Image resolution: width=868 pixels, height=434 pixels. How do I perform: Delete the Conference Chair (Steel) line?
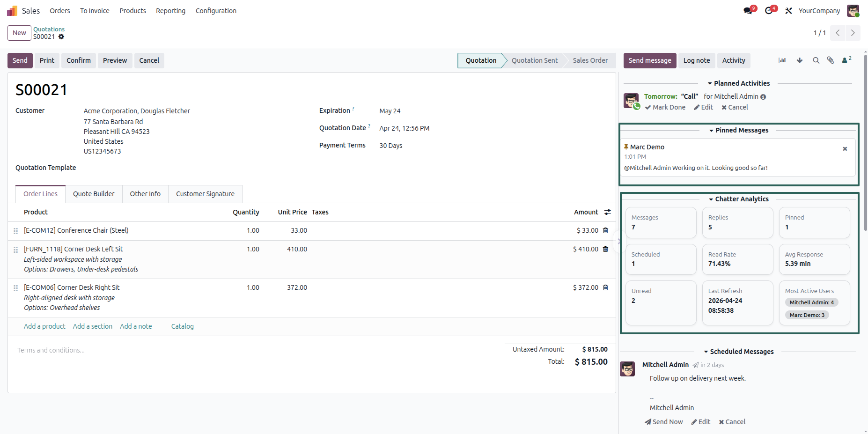605,230
